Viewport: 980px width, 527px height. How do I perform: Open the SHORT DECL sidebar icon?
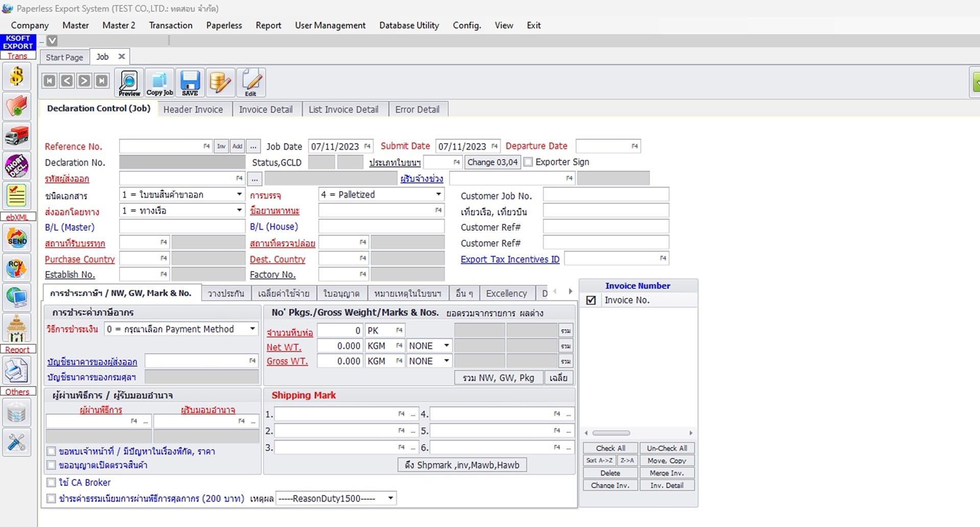[x=17, y=165]
